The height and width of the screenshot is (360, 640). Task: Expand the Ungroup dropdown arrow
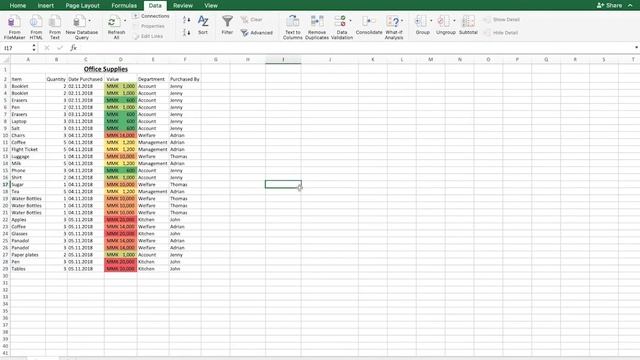click(x=454, y=20)
